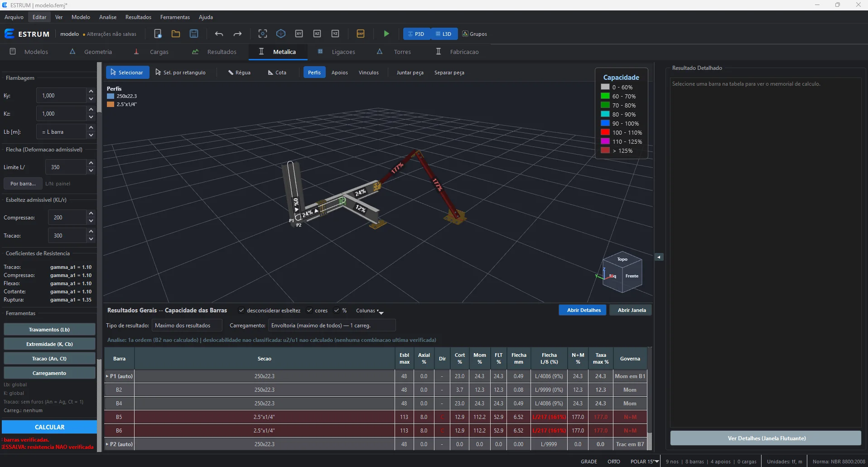Switch to the Geometria tab
Viewport: 868px width, 467px height.
[x=92, y=52]
